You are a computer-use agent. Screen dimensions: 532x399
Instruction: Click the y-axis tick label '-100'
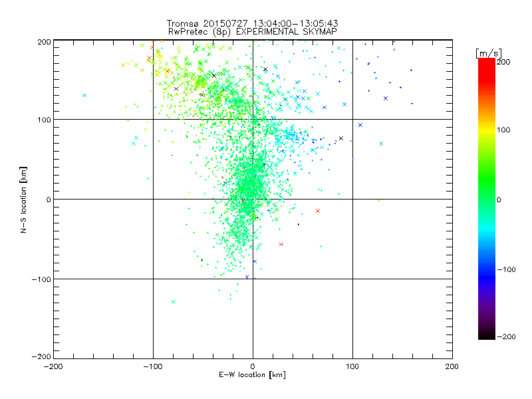[x=41, y=279]
